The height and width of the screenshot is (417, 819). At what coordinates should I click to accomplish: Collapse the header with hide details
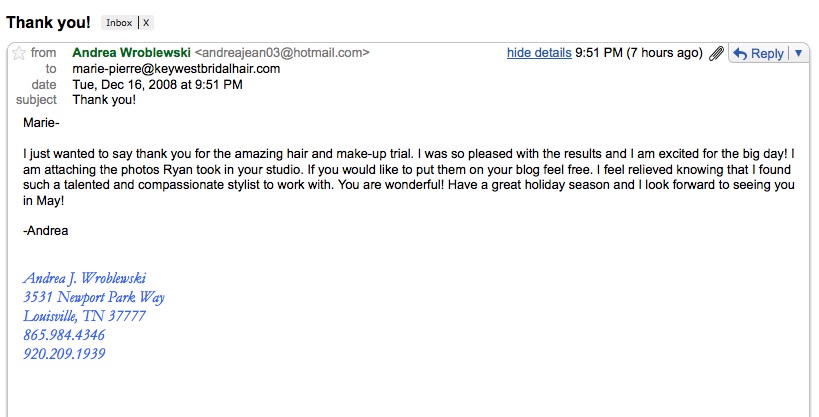click(539, 53)
